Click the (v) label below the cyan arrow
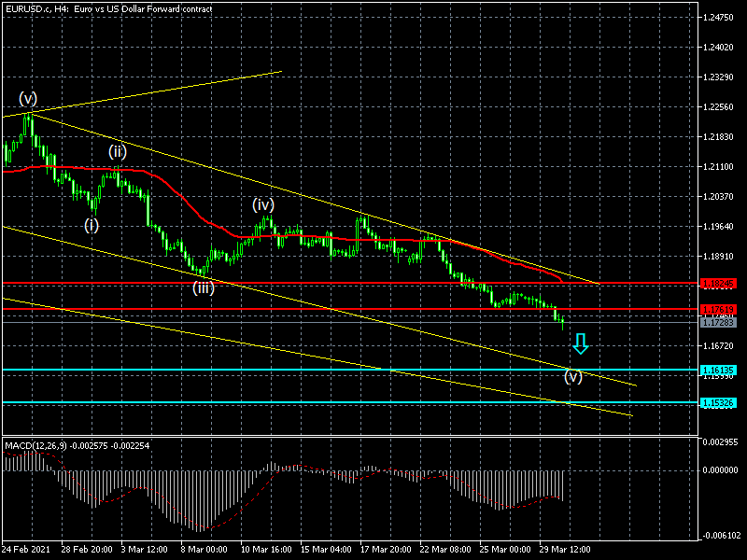This screenshot has width=747, height=560. click(572, 377)
